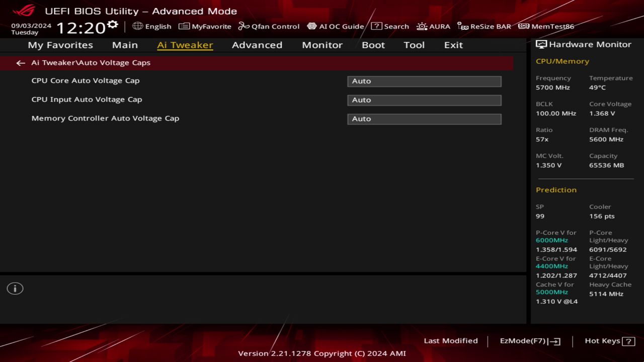Click the 57x ratio value

pos(542,139)
